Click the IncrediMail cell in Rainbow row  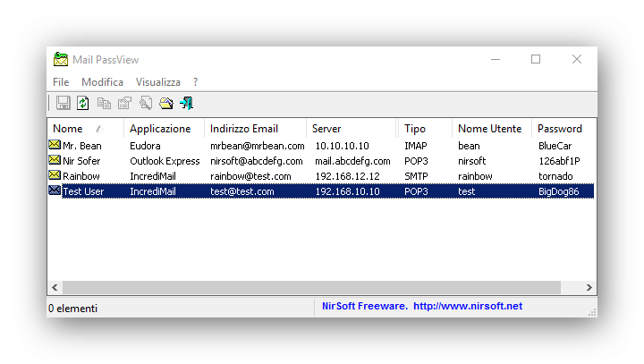coord(153,176)
